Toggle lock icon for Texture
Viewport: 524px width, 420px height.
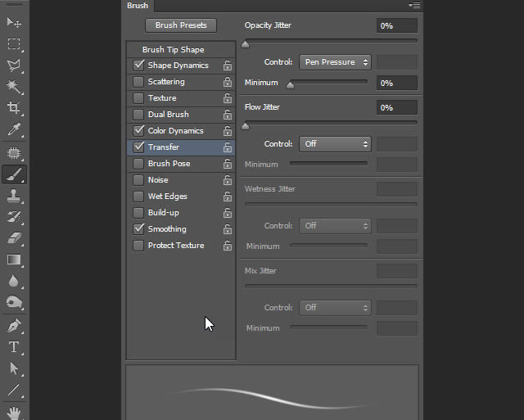[228, 98]
